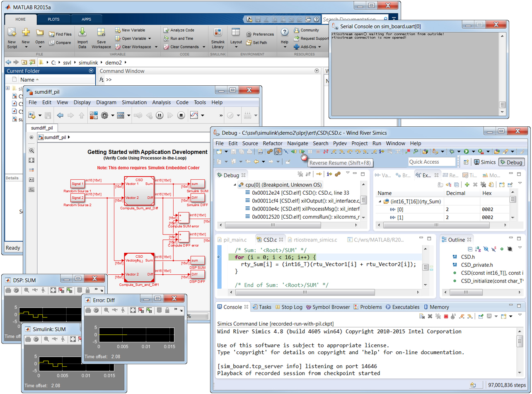The height and width of the screenshot is (394, 532).
Task: Click the Run menu in Simics
Action: pos(377,143)
